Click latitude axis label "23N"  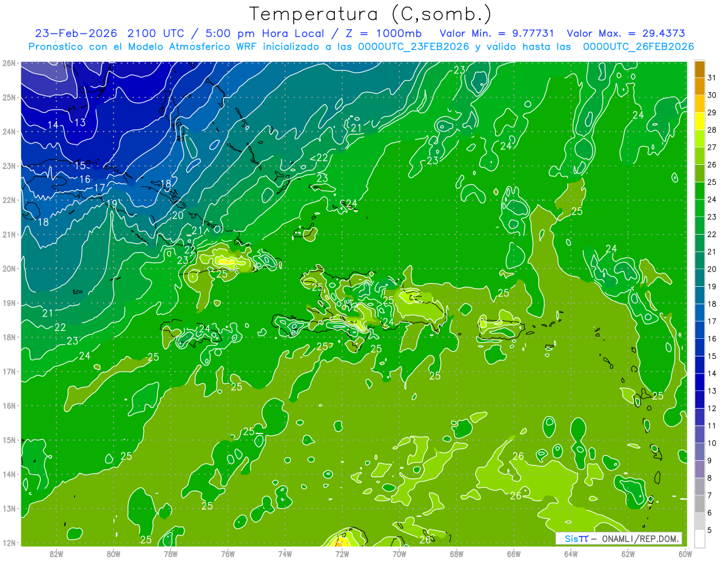pos(9,166)
